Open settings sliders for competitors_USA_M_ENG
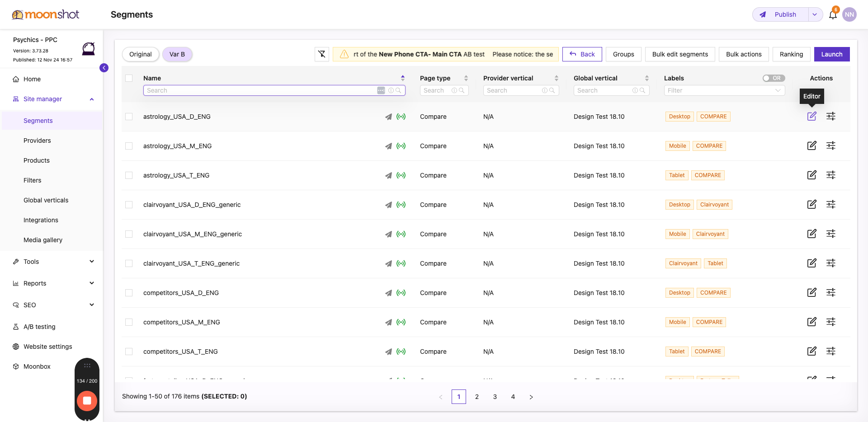868x422 pixels. tap(831, 322)
